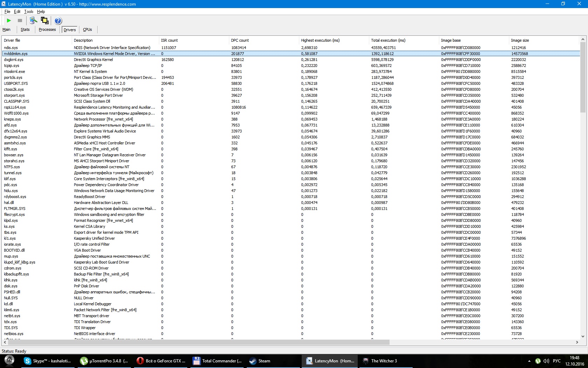Switch to the CPUs tab
The height and width of the screenshot is (368, 588).
click(x=87, y=30)
